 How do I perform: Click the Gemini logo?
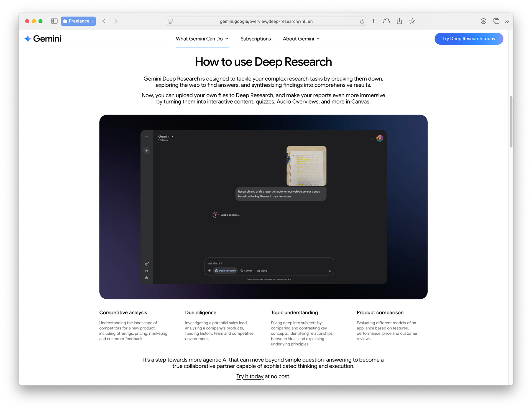(x=43, y=39)
